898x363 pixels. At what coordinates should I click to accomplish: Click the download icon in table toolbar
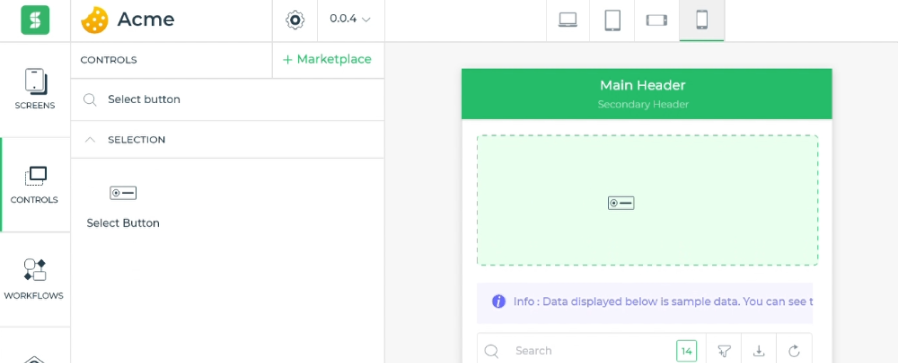point(759,350)
